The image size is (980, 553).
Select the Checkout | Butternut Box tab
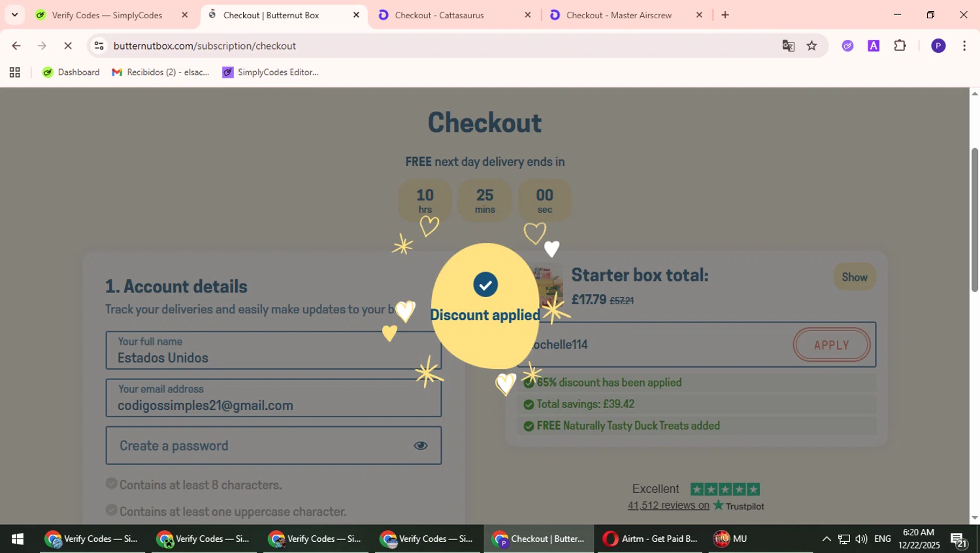[271, 15]
